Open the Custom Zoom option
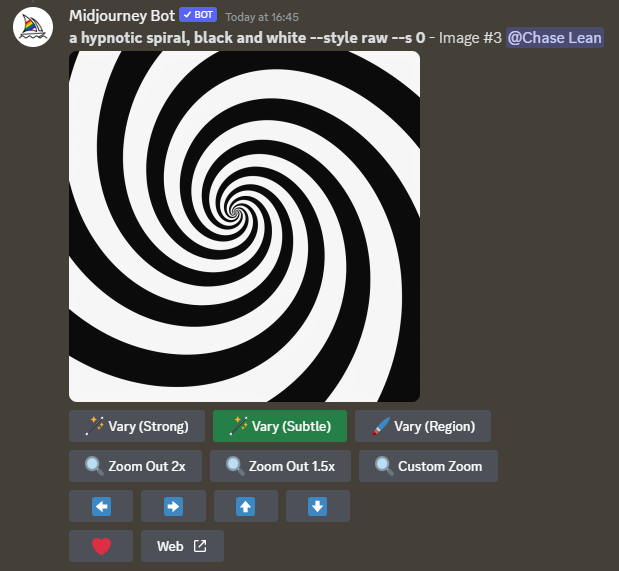This screenshot has width=619, height=571. click(428, 466)
